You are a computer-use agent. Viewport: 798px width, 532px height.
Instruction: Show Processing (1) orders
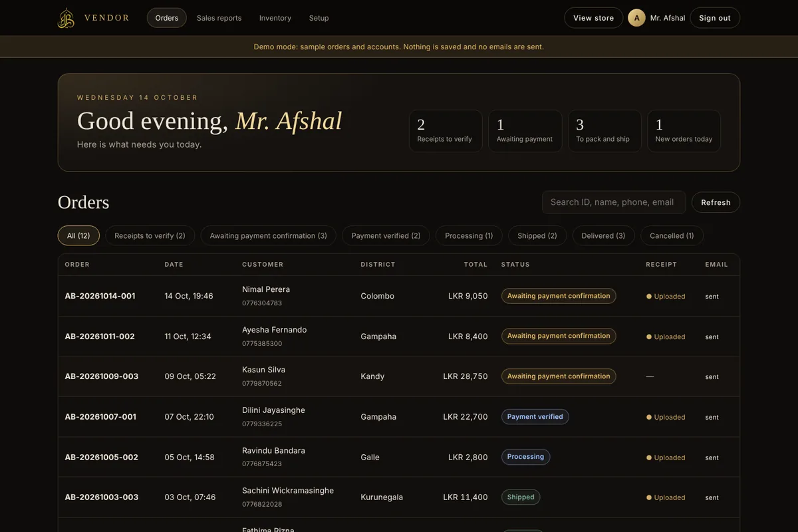tap(469, 235)
